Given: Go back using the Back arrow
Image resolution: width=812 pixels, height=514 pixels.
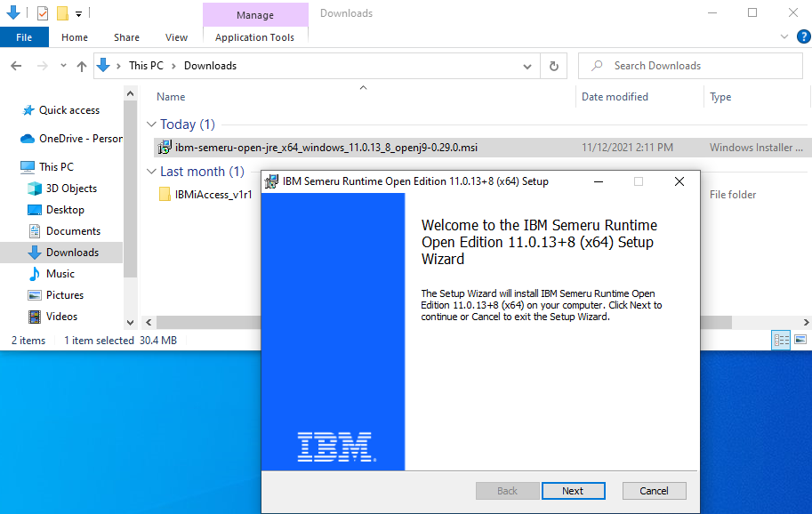Looking at the screenshot, I should click(x=17, y=66).
